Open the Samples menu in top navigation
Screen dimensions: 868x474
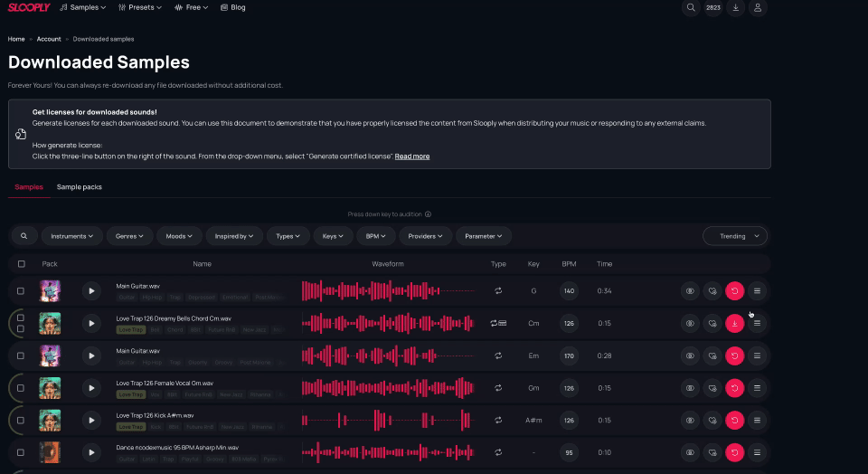click(x=82, y=7)
